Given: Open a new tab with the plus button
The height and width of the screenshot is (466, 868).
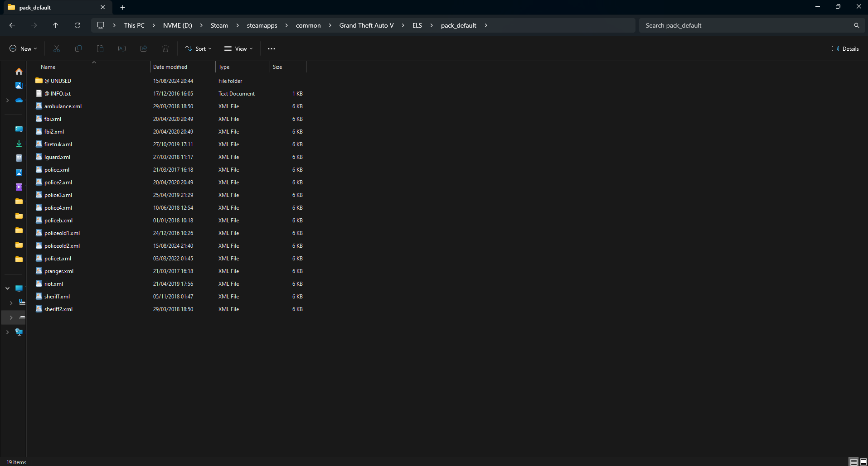Looking at the screenshot, I should coord(122,7).
